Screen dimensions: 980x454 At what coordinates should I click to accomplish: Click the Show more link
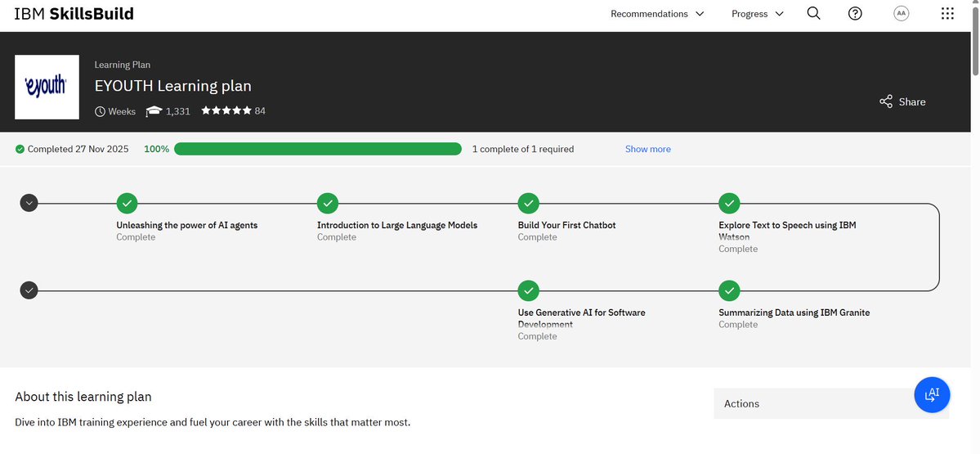coord(647,149)
